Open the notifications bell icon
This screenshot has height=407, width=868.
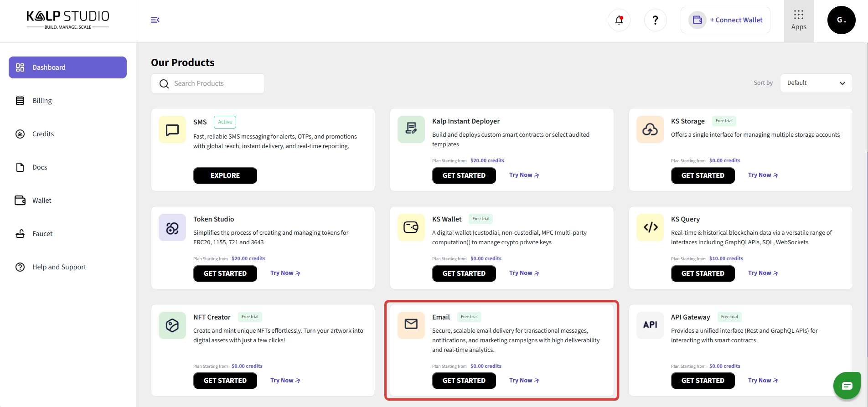coord(619,20)
